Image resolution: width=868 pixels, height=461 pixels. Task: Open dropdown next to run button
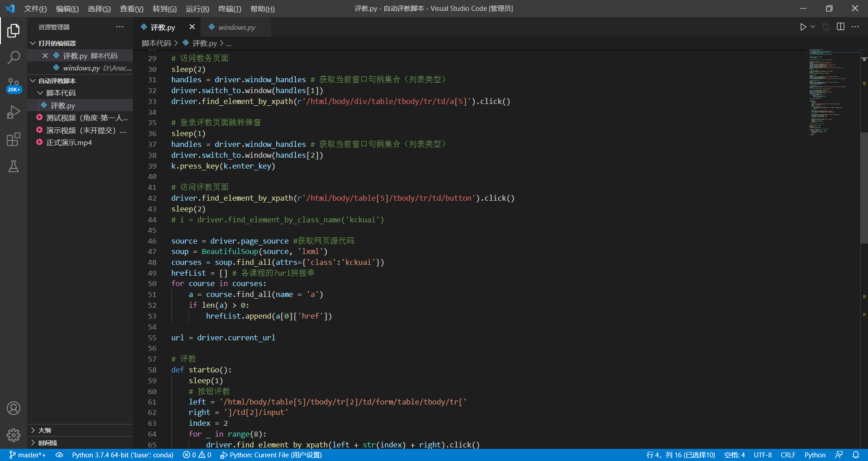click(x=812, y=27)
